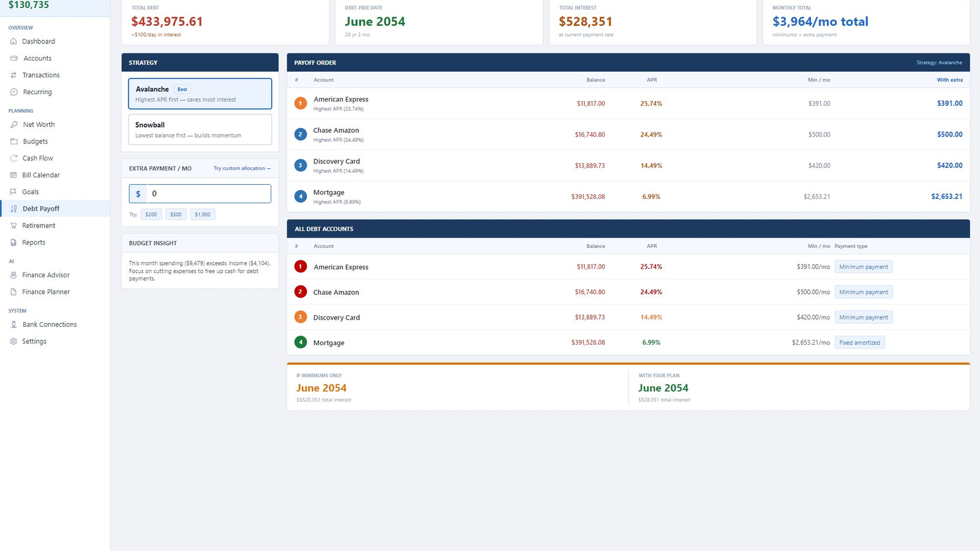Click the Bill Calendar icon
Screen dimensions: 980x551
point(13,175)
